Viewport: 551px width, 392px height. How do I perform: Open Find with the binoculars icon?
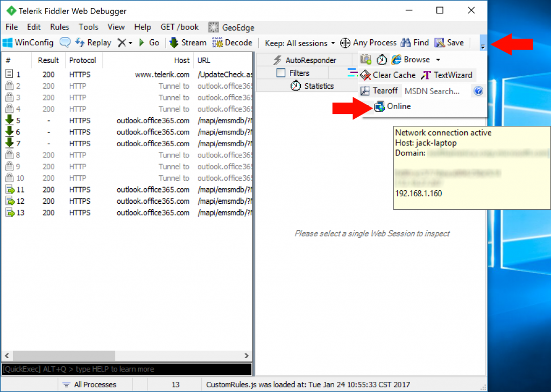point(406,42)
